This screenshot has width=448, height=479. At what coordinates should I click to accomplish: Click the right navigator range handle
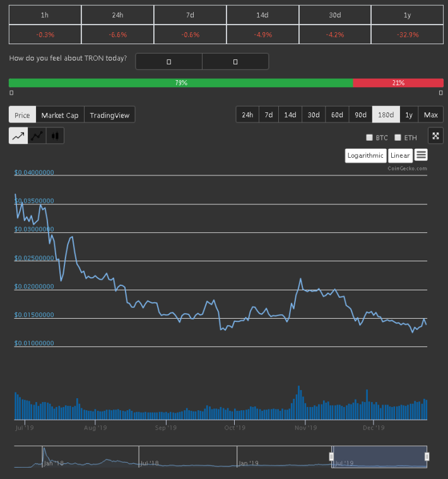[x=427, y=456]
